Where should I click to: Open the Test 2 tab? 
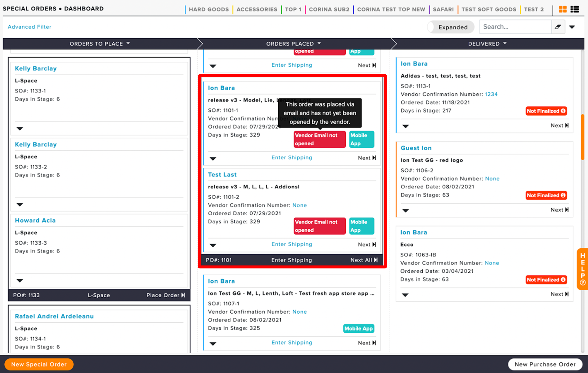coord(534,10)
